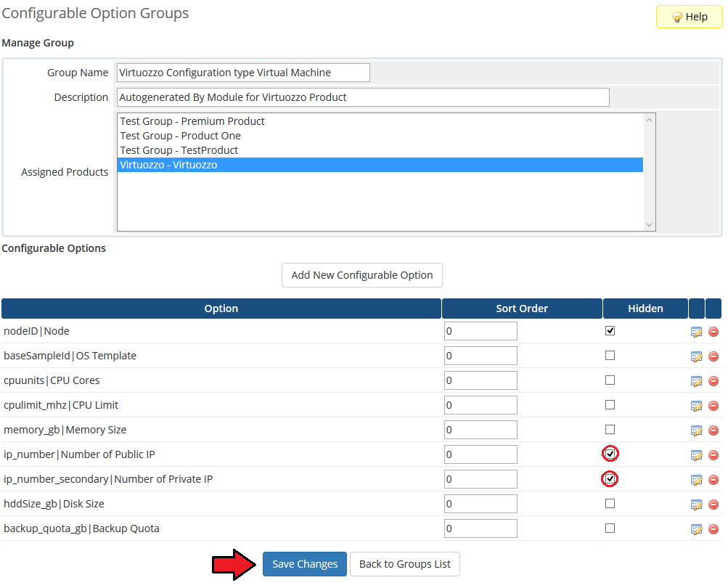
Task: Delete the memory_gb|Memory Size option
Action: click(x=713, y=430)
